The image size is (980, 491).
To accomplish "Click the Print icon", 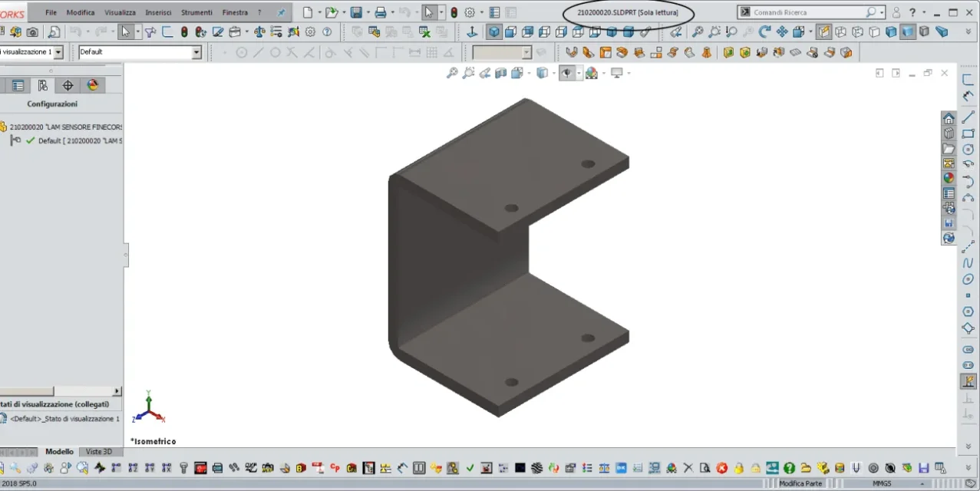I will click(380, 12).
